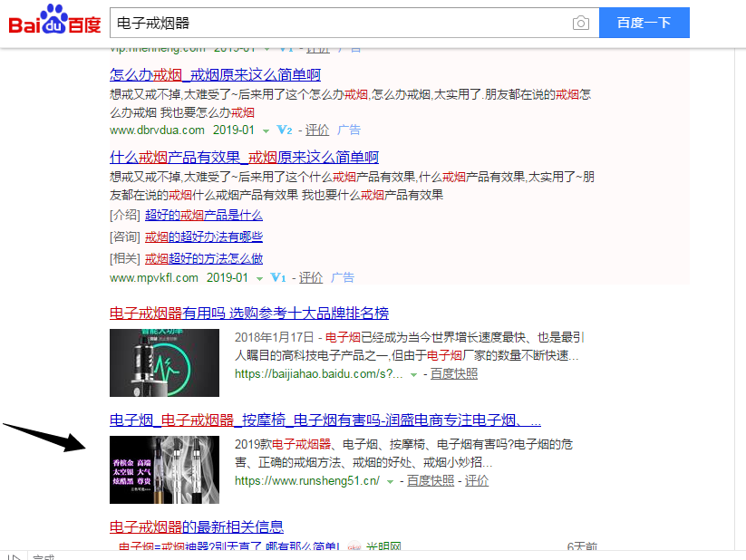The height and width of the screenshot is (560, 746).
Task: Click the Baidu logo
Action: pyautogui.click(x=54, y=20)
